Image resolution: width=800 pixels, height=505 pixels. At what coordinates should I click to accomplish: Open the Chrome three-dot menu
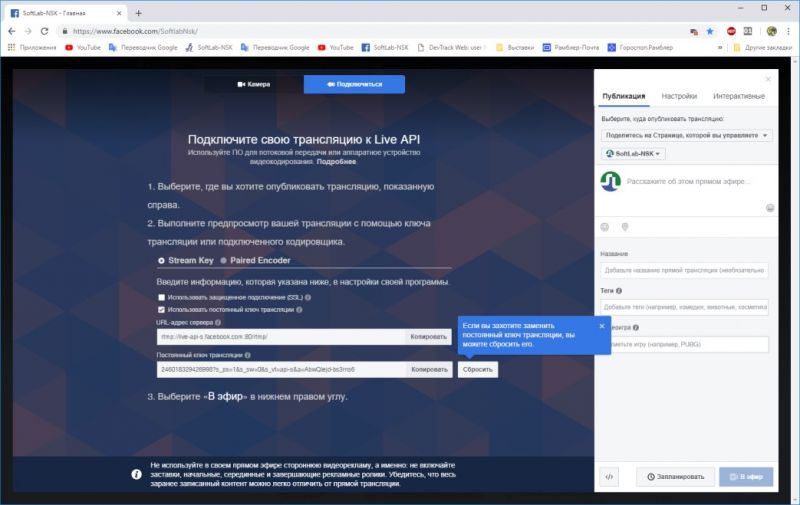coord(789,31)
